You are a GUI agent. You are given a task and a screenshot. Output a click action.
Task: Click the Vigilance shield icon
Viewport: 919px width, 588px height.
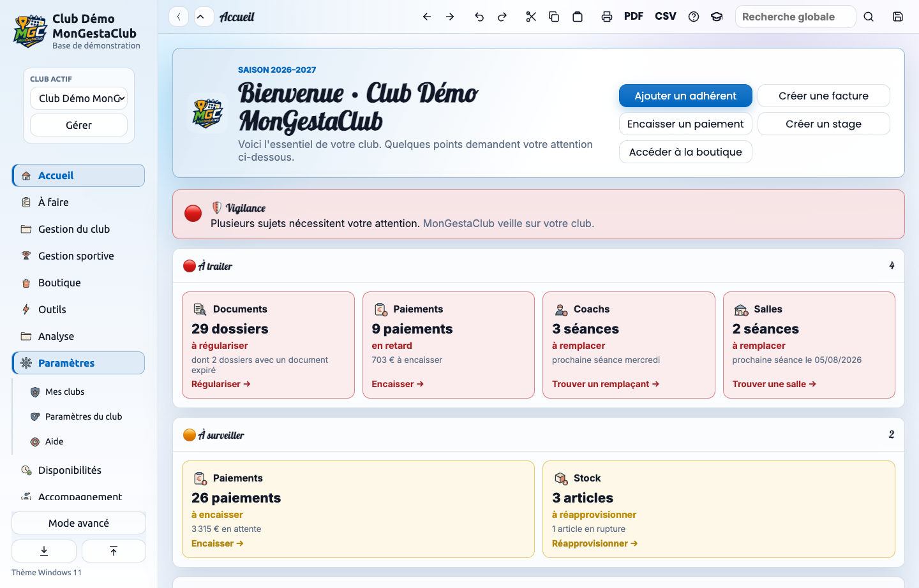coord(217,208)
